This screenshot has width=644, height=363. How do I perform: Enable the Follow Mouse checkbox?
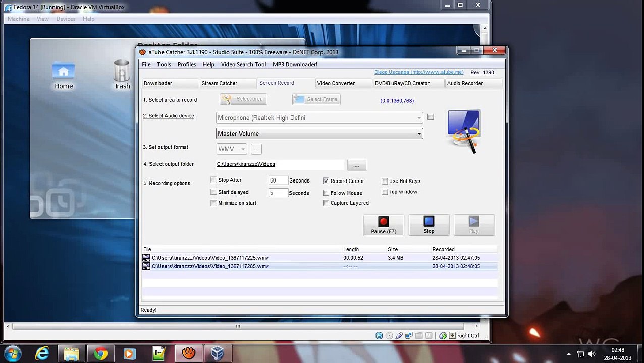(326, 193)
